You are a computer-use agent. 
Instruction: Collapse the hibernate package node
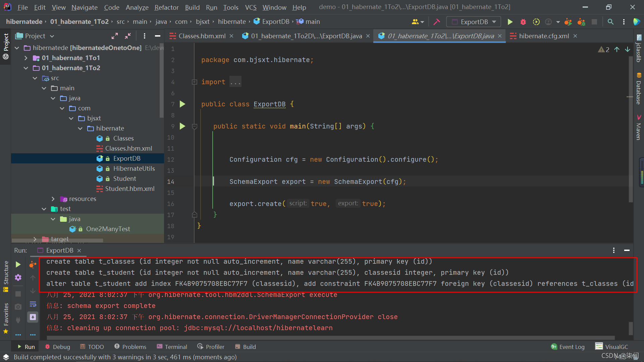[80, 128]
